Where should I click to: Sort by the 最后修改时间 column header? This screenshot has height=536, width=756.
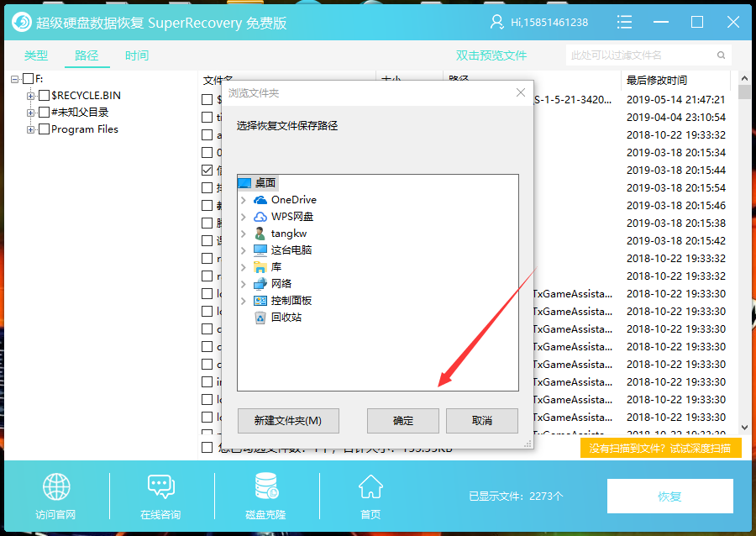[657, 80]
